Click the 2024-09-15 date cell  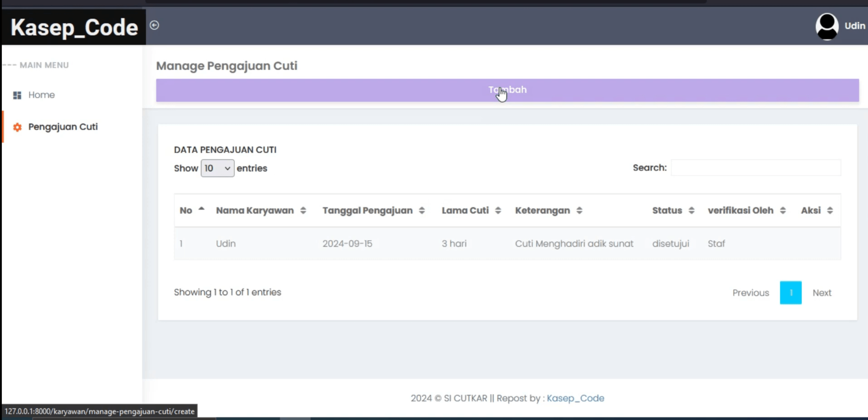click(347, 244)
